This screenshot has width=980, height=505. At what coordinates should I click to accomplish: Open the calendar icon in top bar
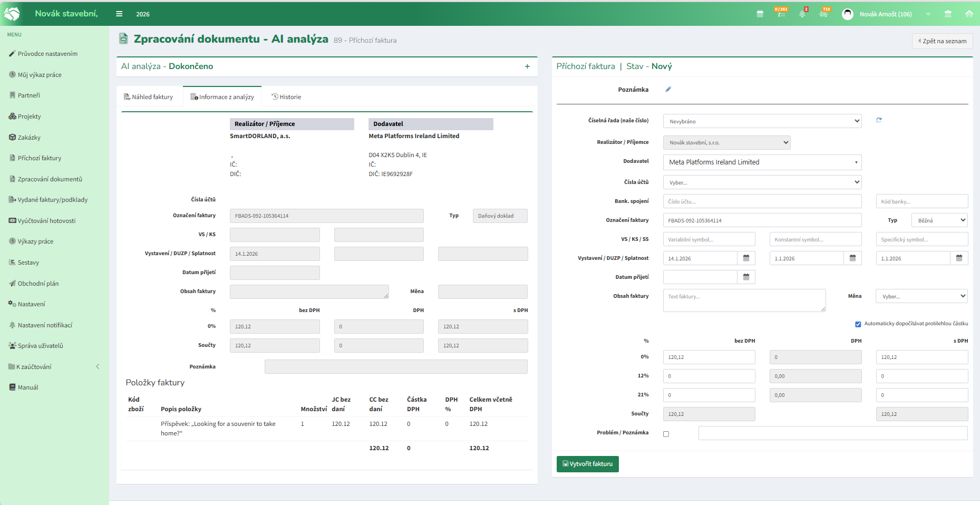760,14
